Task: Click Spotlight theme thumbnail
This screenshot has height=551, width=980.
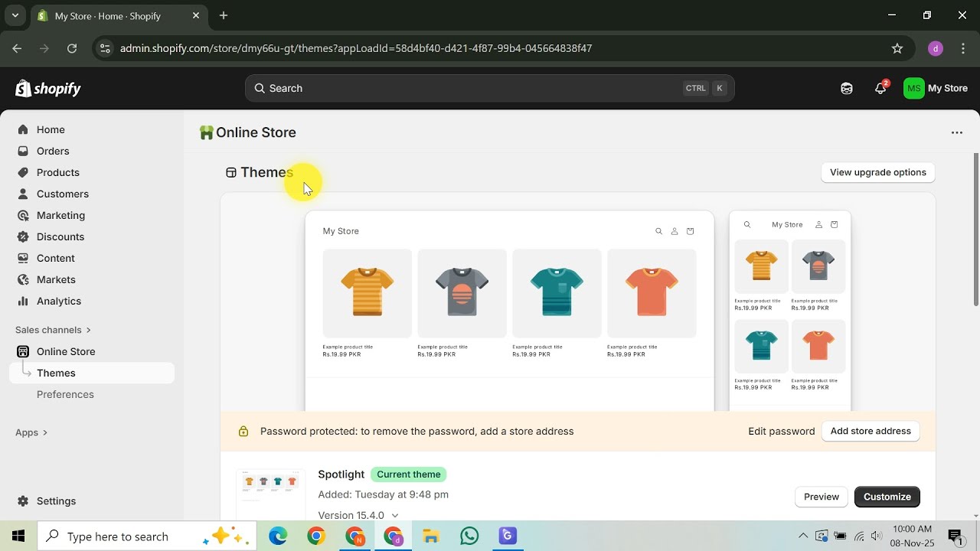Action: pyautogui.click(x=270, y=494)
